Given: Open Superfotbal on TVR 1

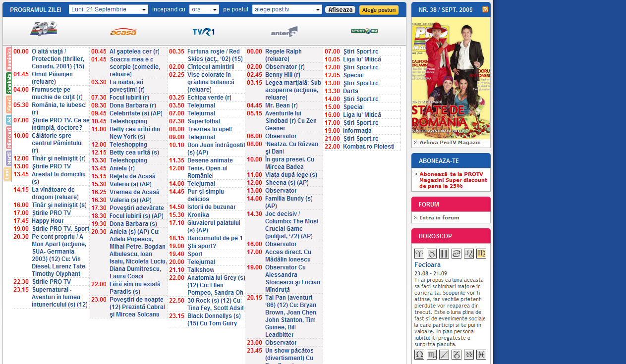Looking at the screenshot, I should (x=204, y=121).
